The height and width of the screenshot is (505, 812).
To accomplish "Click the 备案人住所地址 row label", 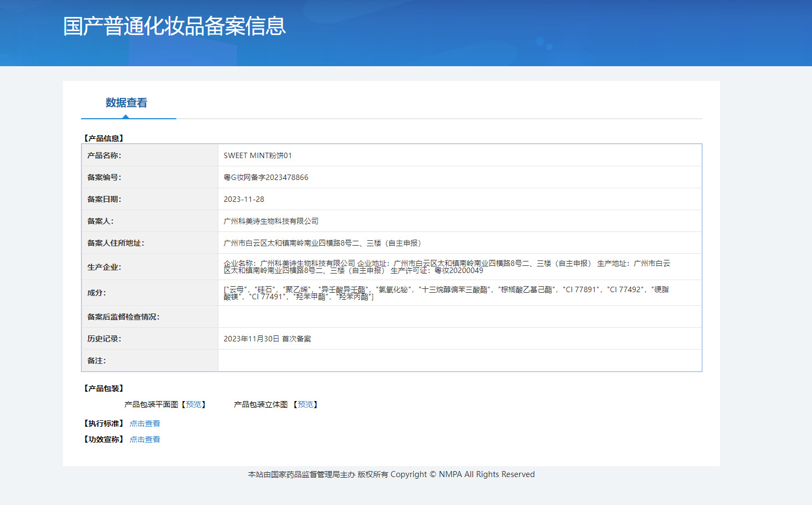I will [x=116, y=243].
